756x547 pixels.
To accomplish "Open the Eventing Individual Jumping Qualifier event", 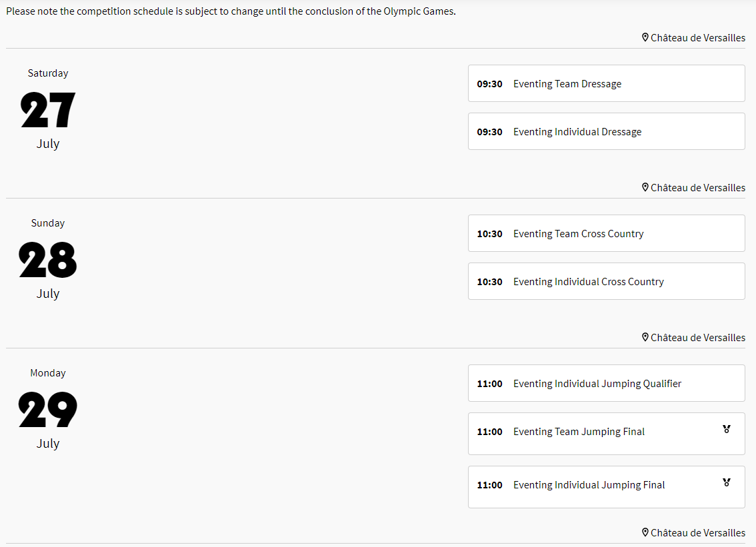I will coord(606,384).
